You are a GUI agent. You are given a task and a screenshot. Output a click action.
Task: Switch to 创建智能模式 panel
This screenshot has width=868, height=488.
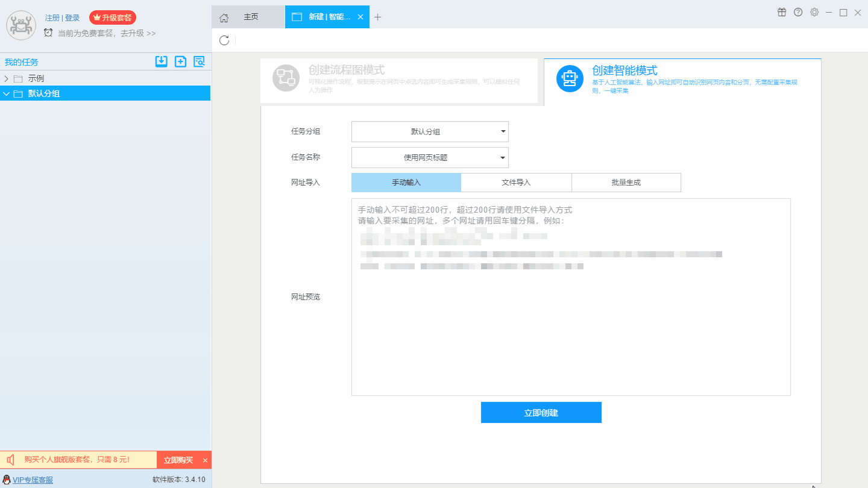pos(682,82)
